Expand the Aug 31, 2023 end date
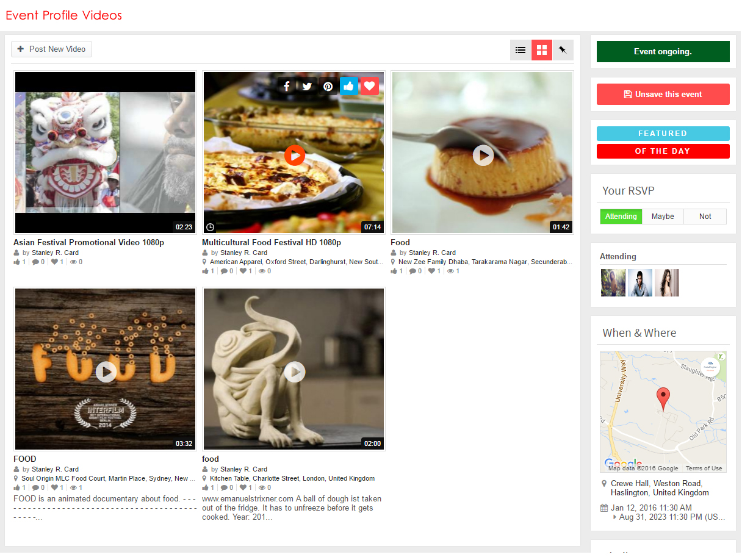Image resolution: width=742 pixels, height=560 pixels. pyautogui.click(x=615, y=517)
